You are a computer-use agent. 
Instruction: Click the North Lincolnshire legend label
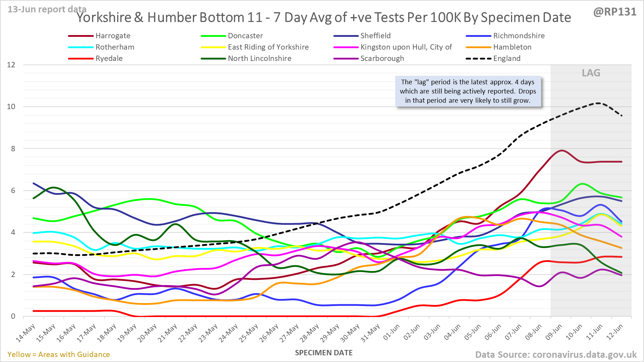click(x=259, y=58)
